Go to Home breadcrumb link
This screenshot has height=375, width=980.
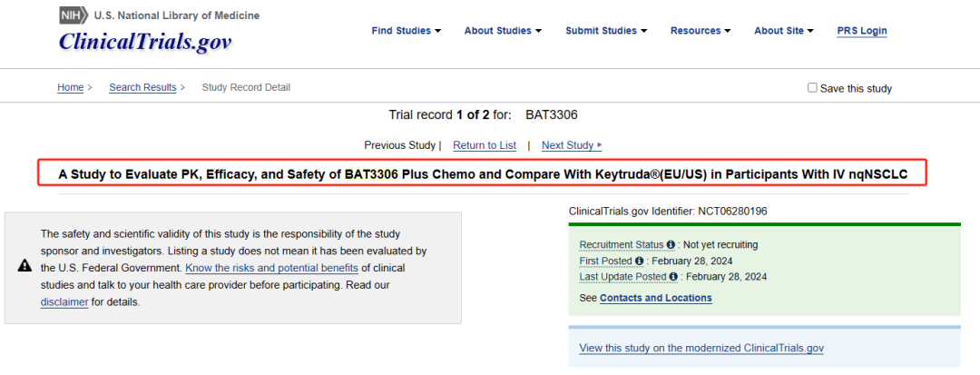pos(70,88)
